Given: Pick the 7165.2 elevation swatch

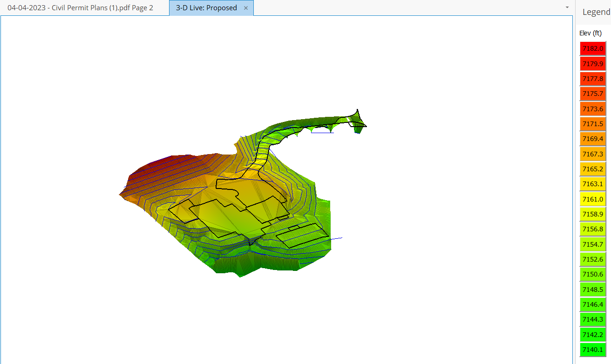Looking at the screenshot, I should click(x=592, y=169).
